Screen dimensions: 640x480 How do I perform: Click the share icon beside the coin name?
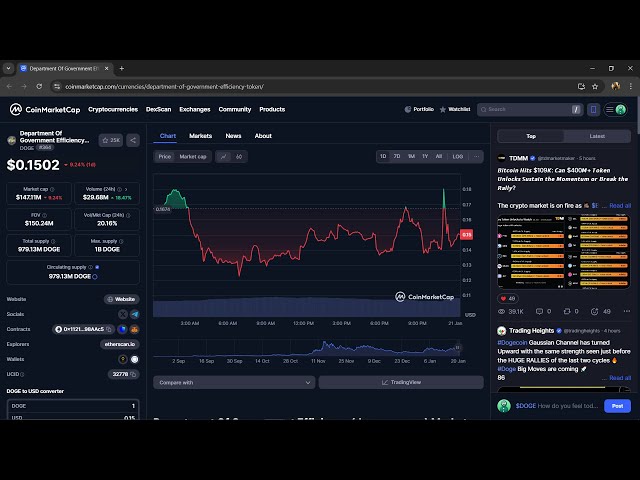(133, 140)
